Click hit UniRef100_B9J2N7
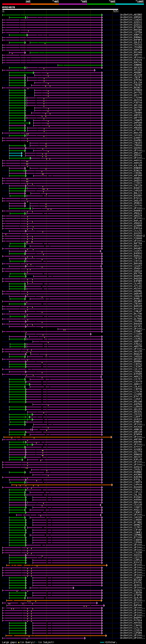Image resolution: width=146 pixels, height=644 pixels. (131, 580)
